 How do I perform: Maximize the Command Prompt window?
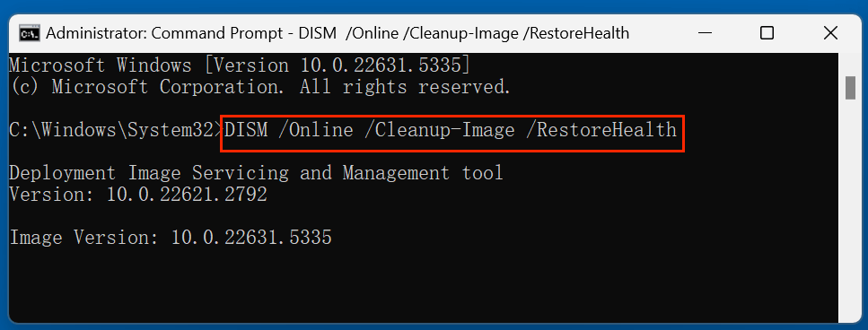[x=767, y=34]
